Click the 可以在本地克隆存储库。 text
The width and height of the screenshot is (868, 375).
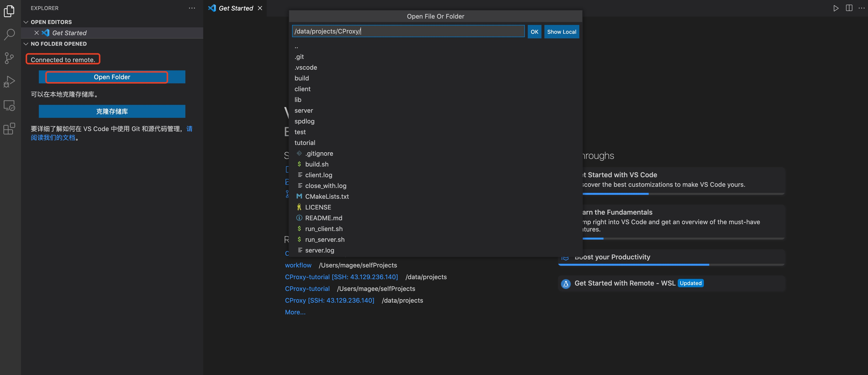pos(64,94)
